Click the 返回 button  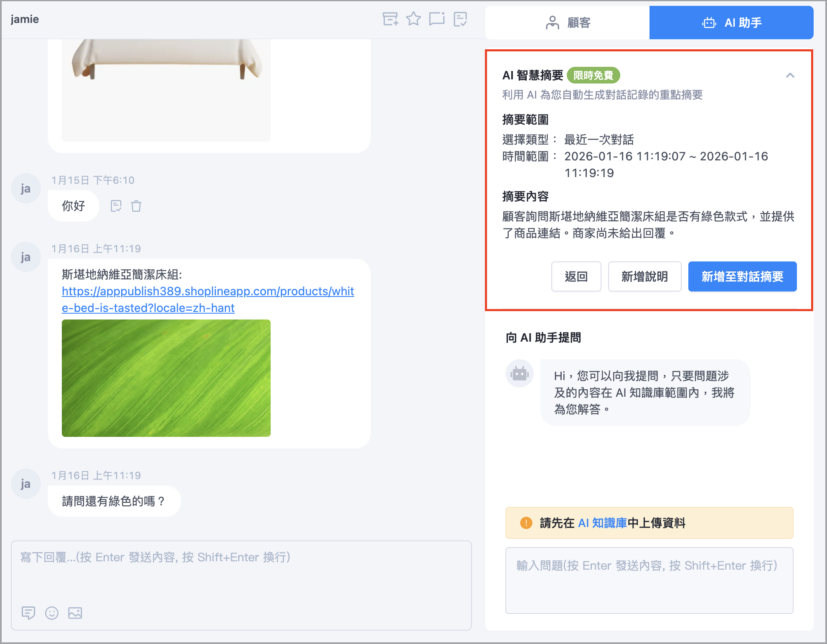[576, 276]
